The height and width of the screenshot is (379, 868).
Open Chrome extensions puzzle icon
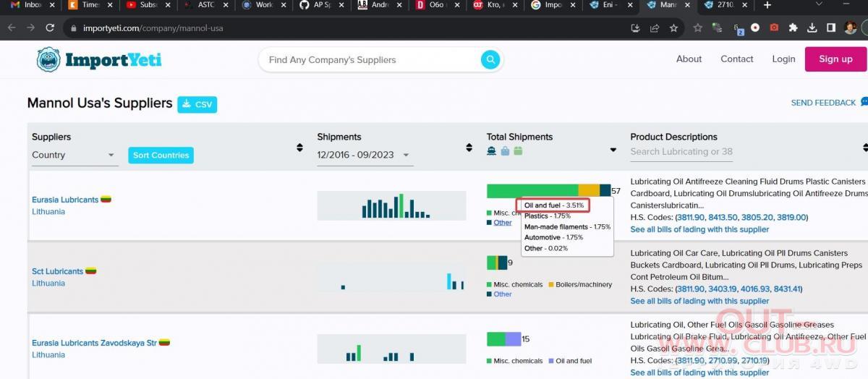pos(793,28)
